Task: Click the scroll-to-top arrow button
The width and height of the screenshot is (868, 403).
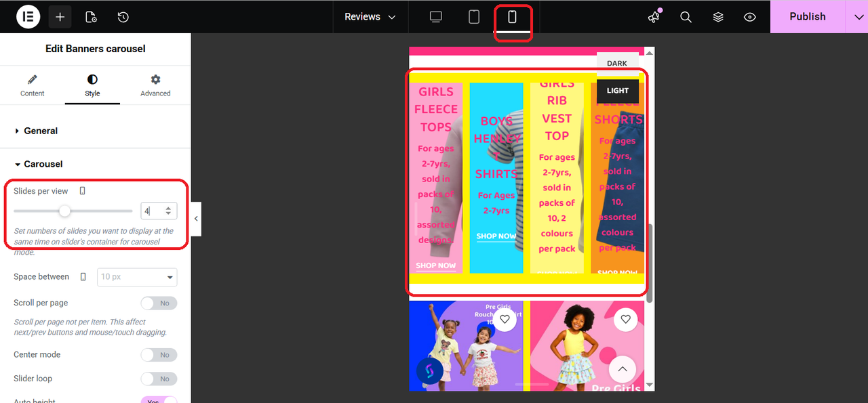Action: click(x=623, y=370)
